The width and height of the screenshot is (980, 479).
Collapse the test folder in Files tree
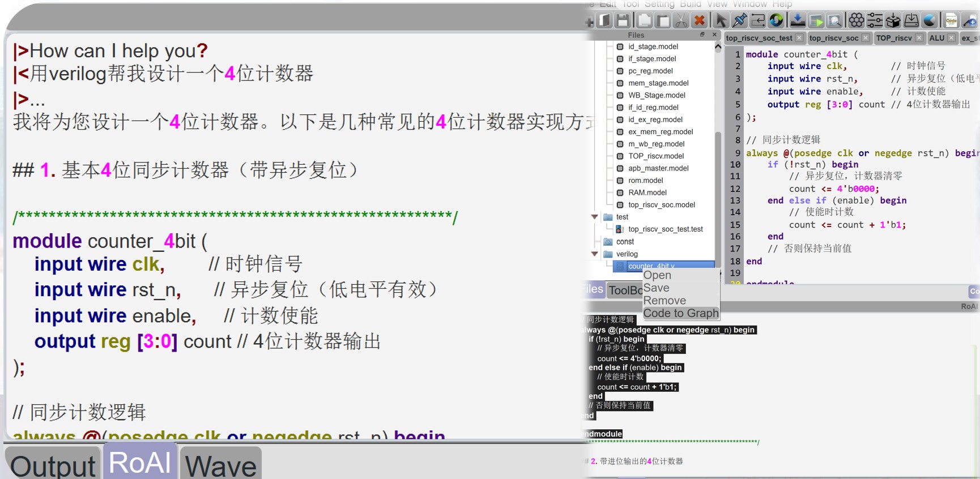pyautogui.click(x=594, y=217)
